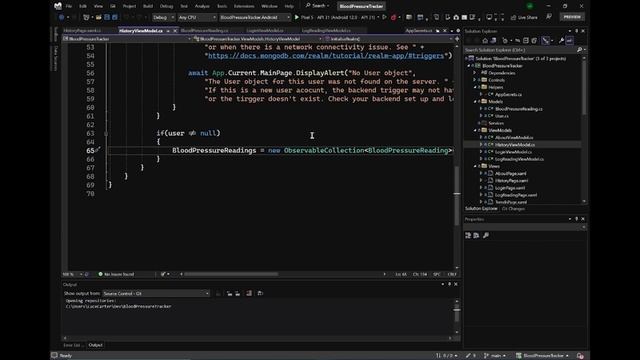Toggle Preview Selected Items in Solution Explorer
This screenshot has height=360, width=640.
coord(569,40)
